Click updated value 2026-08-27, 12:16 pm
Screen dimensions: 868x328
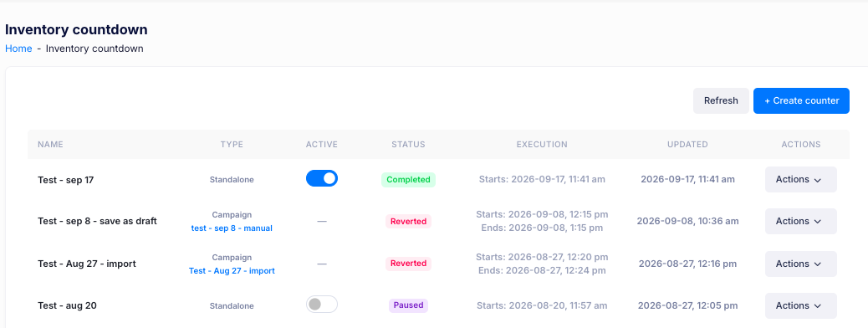pyautogui.click(x=687, y=264)
